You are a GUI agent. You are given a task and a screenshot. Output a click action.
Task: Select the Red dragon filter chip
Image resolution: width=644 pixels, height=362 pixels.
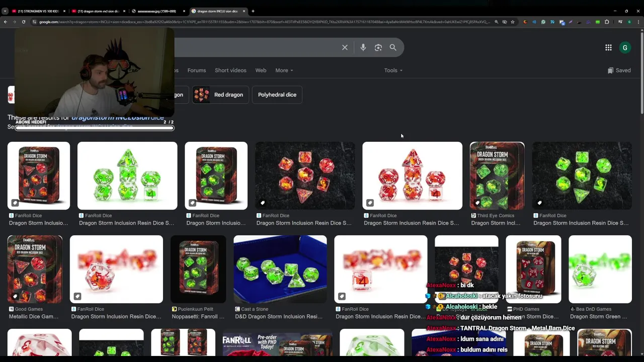coord(220,95)
